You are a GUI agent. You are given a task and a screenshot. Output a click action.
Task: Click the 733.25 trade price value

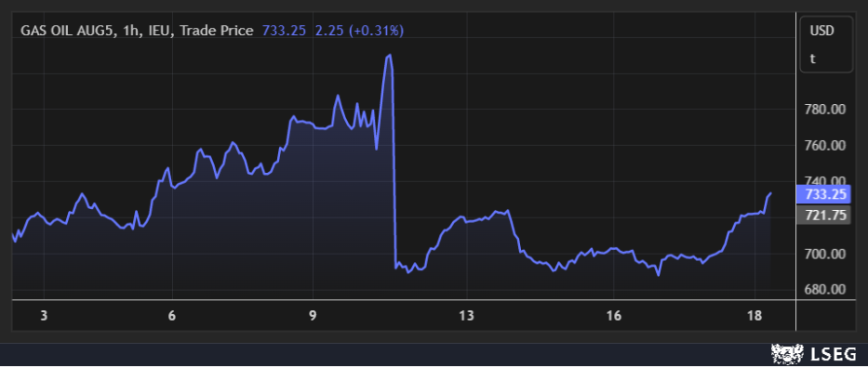(x=284, y=31)
